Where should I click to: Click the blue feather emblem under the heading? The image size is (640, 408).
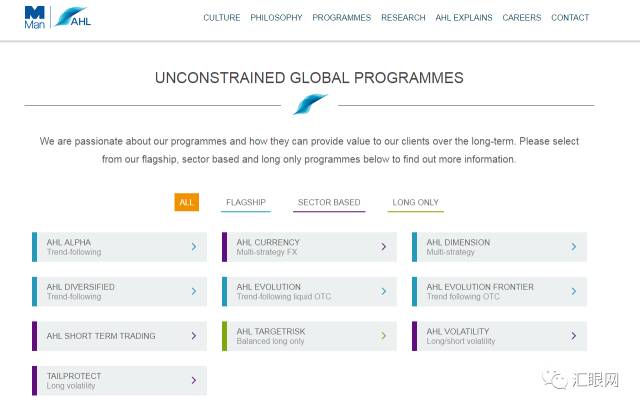pyautogui.click(x=310, y=104)
